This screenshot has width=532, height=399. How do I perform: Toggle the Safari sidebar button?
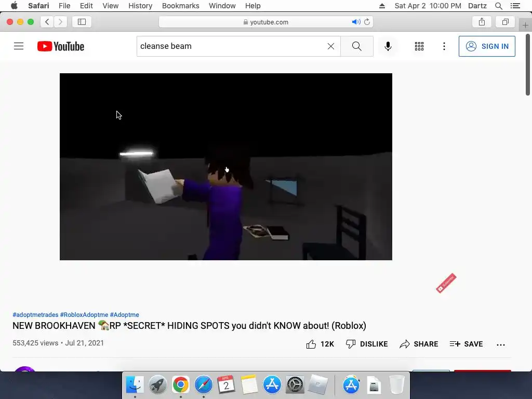click(x=82, y=22)
